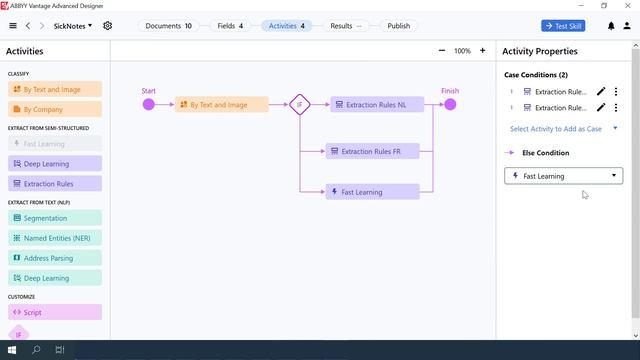Select the Segmentation activity
The width and height of the screenshot is (640, 360).
(55, 218)
